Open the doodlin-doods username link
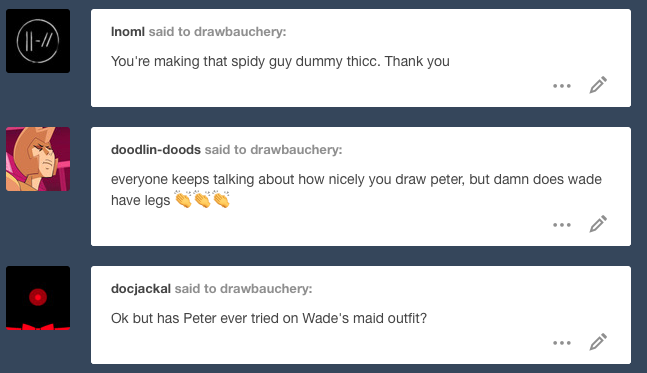647x373 pixels. (156, 150)
